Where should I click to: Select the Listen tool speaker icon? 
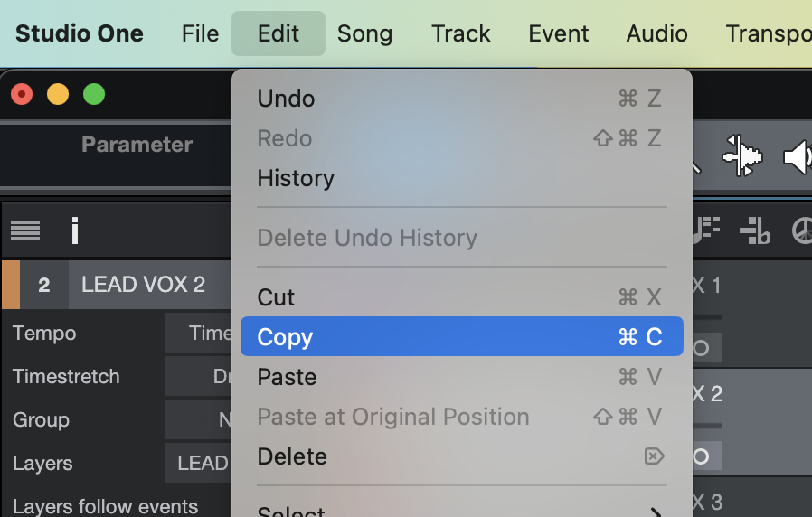pos(797,157)
